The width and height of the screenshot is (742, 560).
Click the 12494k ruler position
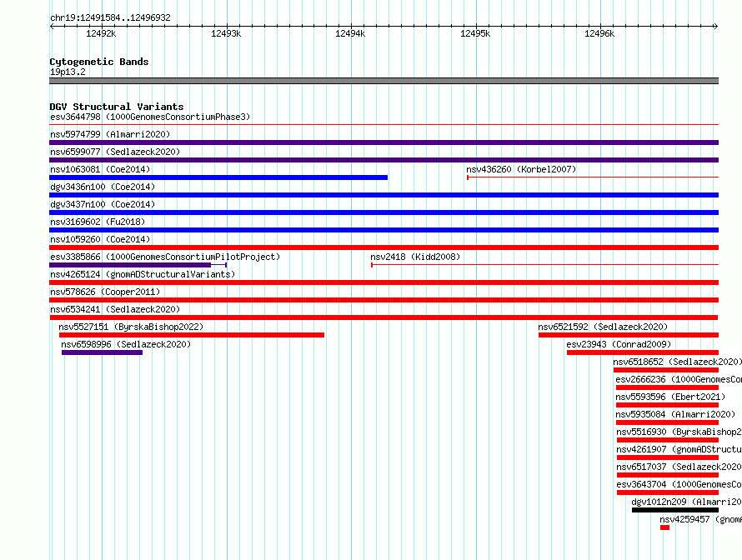pos(350,33)
